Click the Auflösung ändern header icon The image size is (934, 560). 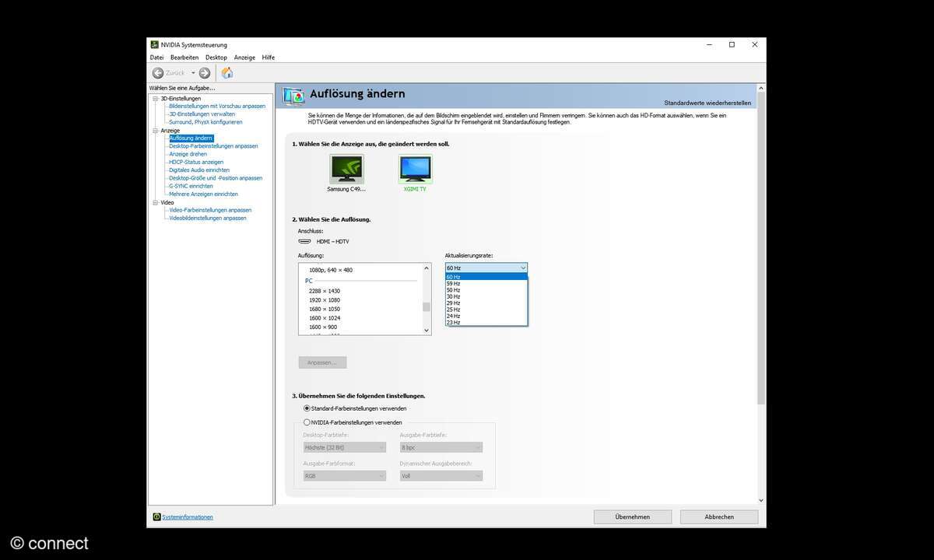point(294,95)
